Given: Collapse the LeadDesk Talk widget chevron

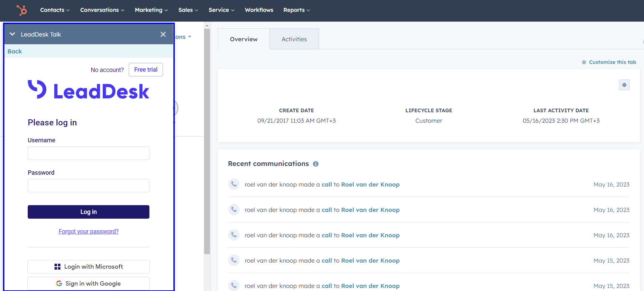Looking at the screenshot, I should (x=13, y=34).
